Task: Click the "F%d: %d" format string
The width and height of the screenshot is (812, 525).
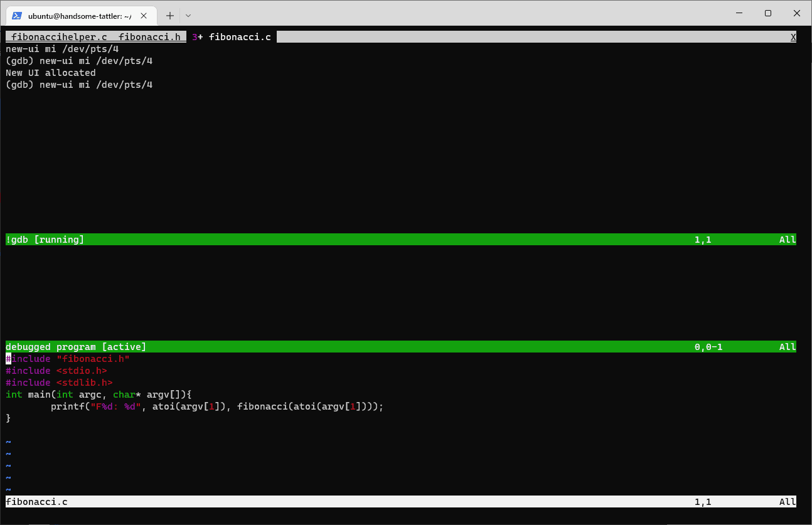Action: (x=115, y=406)
